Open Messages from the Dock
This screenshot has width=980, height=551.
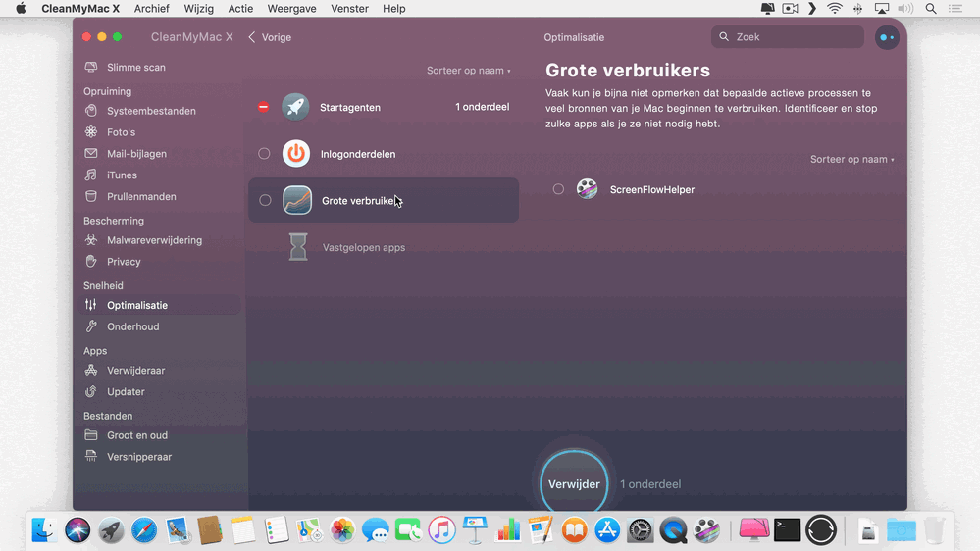[x=376, y=530]
